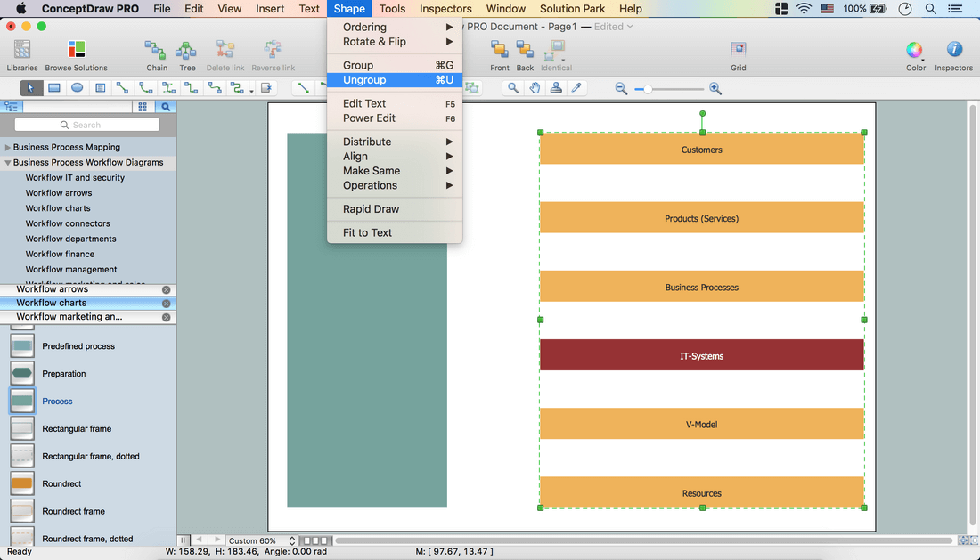Image resolution: width=980 pixels, height=560 pixels.
Task: Expand the Ordering submenu
Action: click(x=395, y=27)
